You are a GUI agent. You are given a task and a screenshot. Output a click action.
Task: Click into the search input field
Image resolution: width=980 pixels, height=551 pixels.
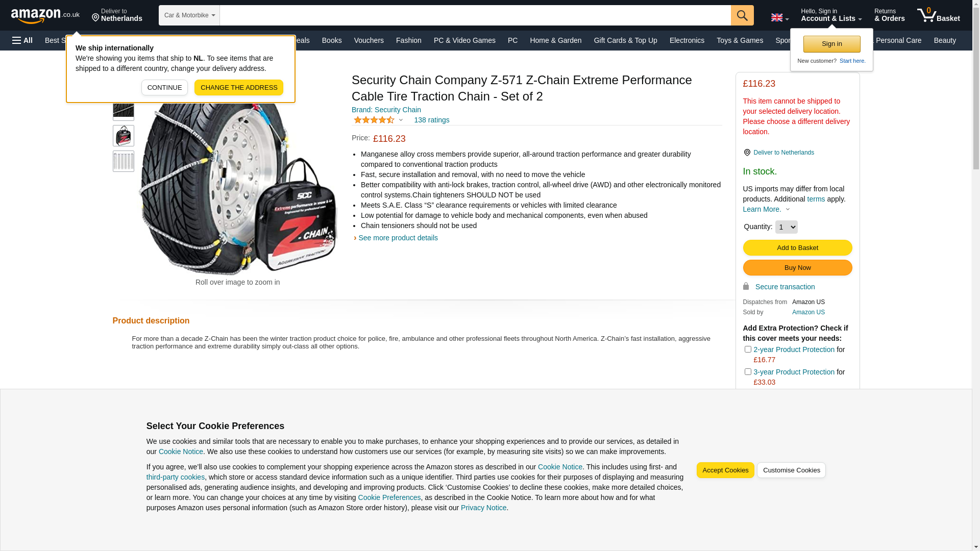(475, 15)
